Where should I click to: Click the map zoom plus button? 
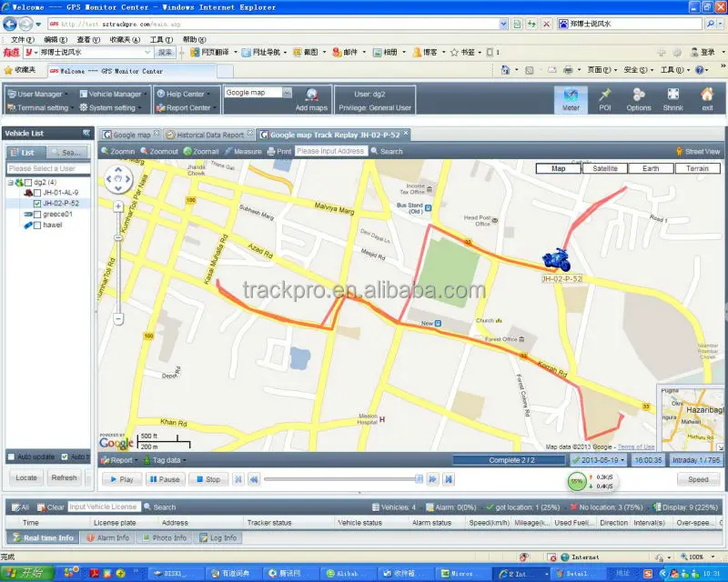pos(118,206)
